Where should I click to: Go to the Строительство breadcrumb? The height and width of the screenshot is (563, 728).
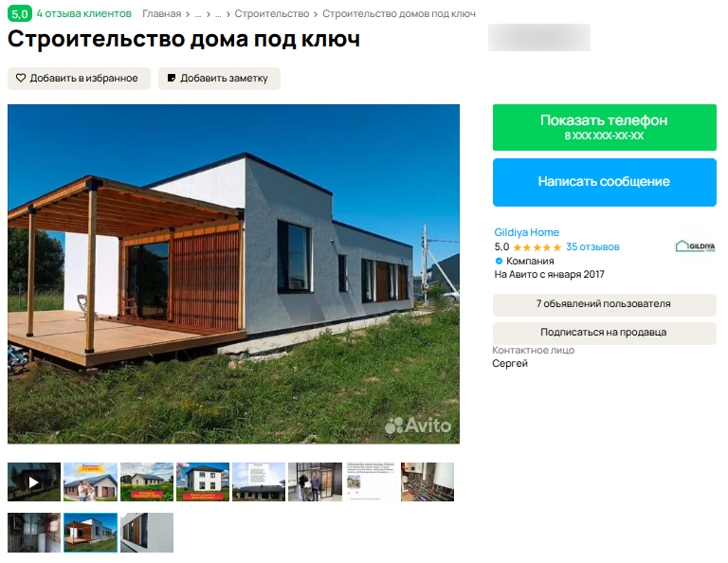pyautogui.click(x=272, y=14)
